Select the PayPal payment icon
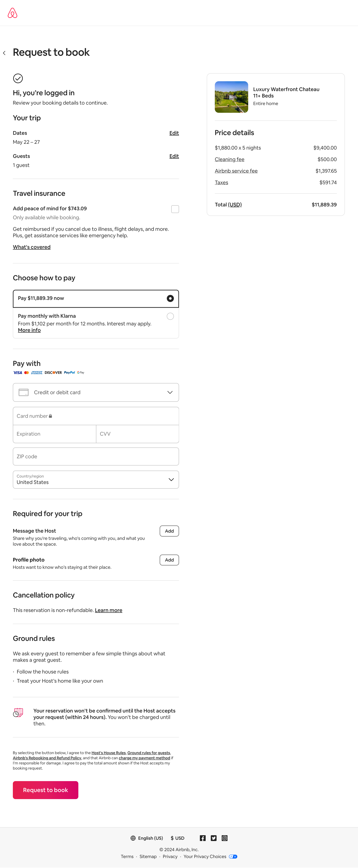 click(69, 372)
